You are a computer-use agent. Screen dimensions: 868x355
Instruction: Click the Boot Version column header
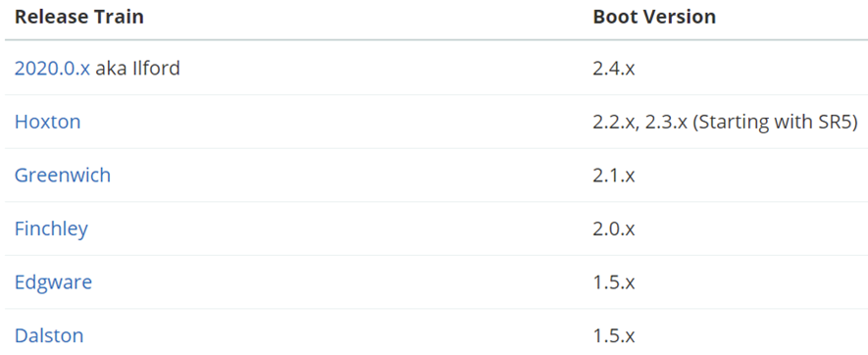[654, 17]
